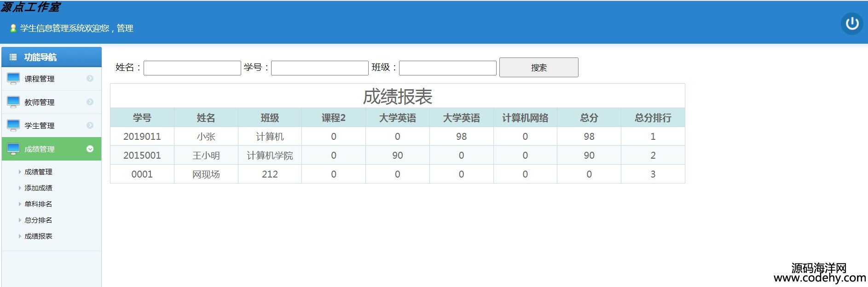The height and width of the screenshot is (287, 868).
Task: Collapse 成绩管理 with its down arrow
Action: 90,149
